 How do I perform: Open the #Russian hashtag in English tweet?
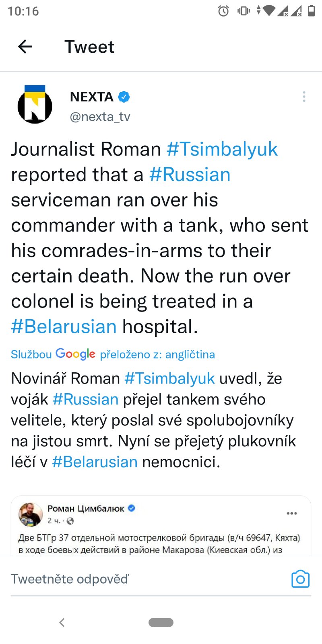coord(190,175)
